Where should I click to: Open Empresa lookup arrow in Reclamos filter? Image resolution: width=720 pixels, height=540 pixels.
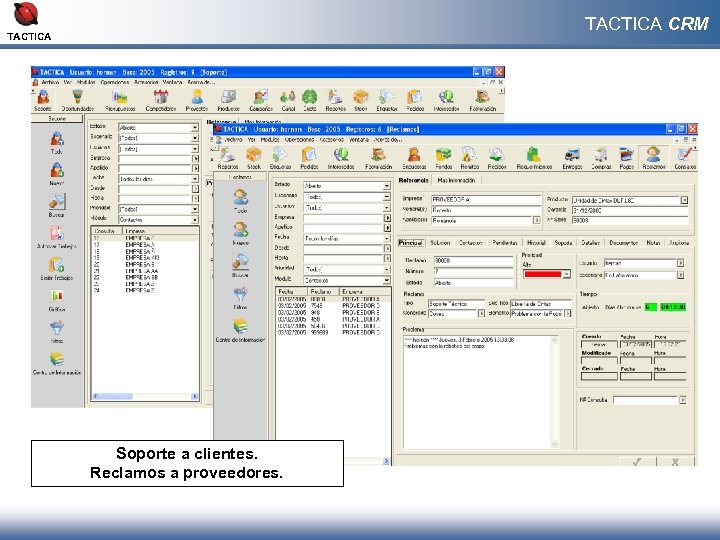click(387, 218)
